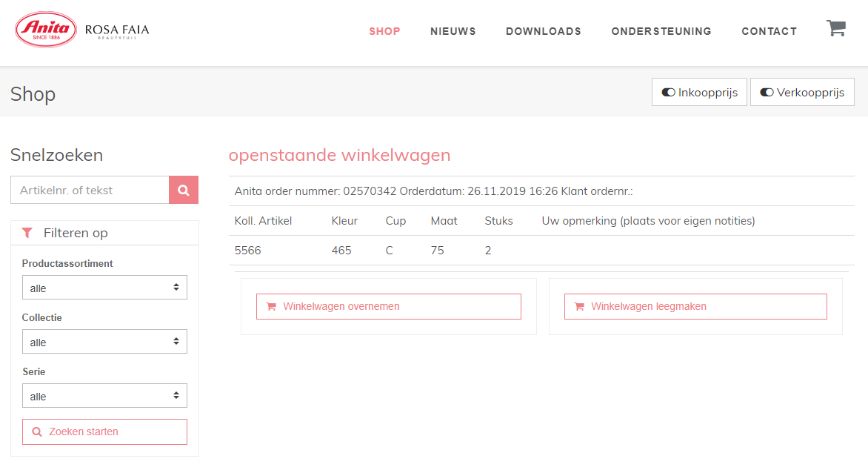Navigate to Downloads in the top menu
The width and height of the screenshot is (868, 473).
point(543,31)
